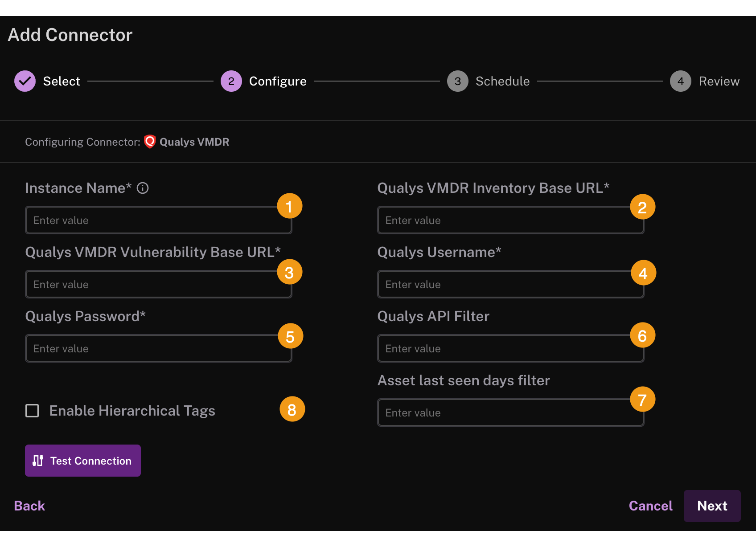
Task: Click the Asset last seen days field
Action: [x=511, y=412]
